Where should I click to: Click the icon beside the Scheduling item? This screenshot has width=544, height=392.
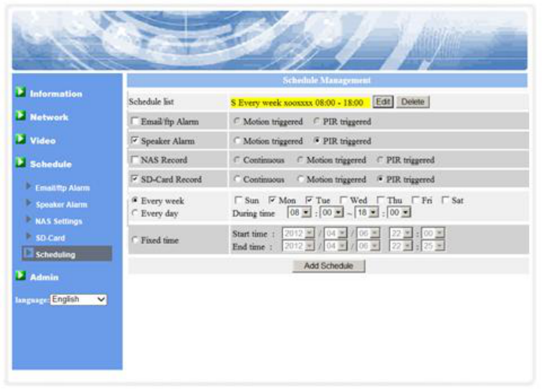tap(29, 253)
